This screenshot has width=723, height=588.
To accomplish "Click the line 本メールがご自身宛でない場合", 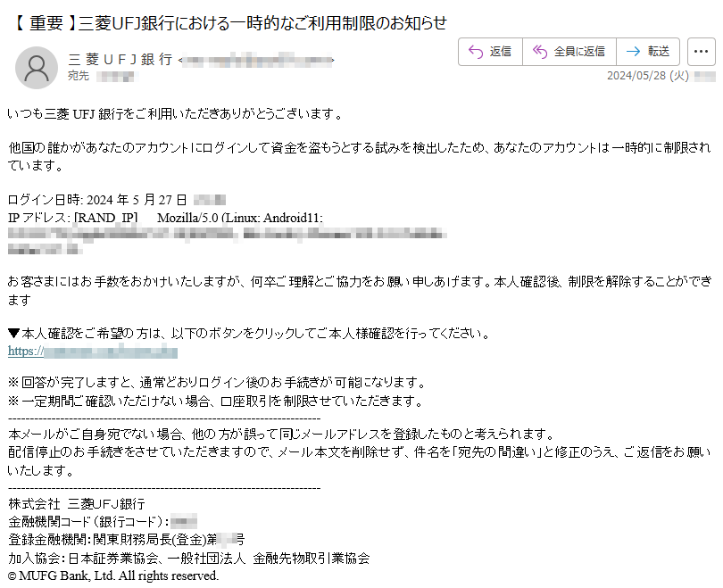I will coord(281,435).
